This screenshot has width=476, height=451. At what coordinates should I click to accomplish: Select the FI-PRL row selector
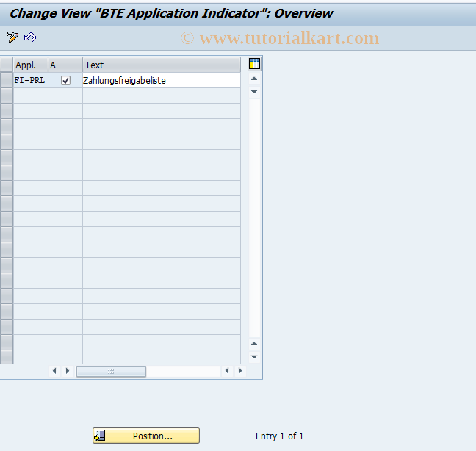click(x=7, y=80)
